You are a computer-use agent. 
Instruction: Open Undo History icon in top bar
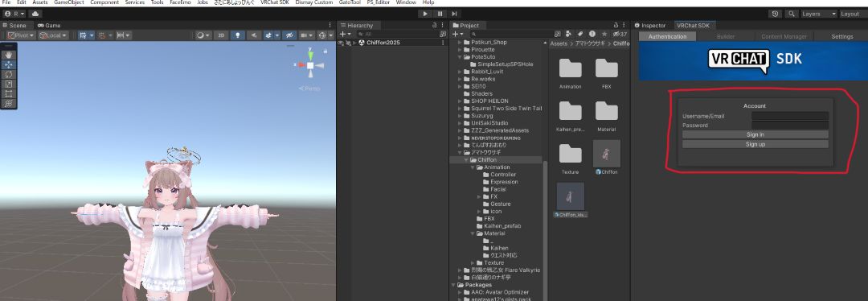775,14
